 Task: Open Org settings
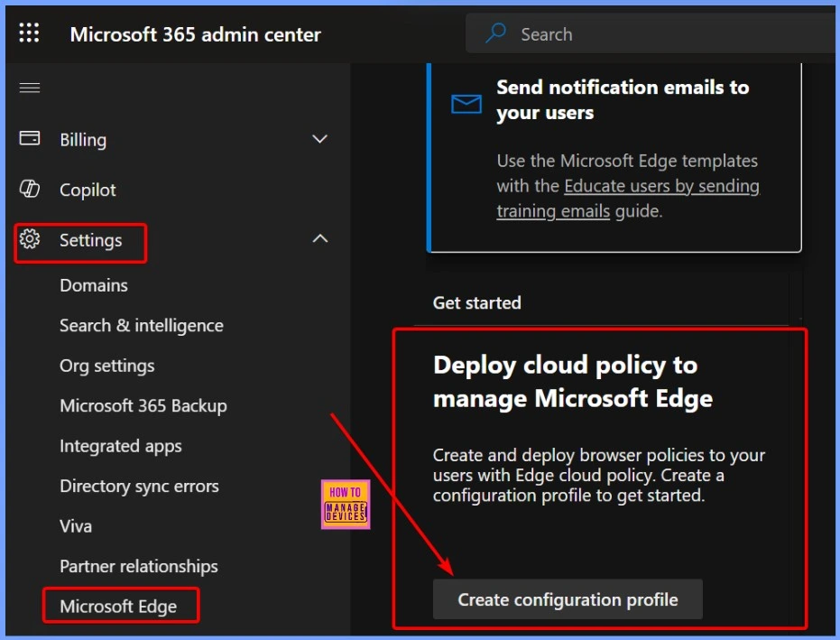pyautogui.click(x=107, y=366)
